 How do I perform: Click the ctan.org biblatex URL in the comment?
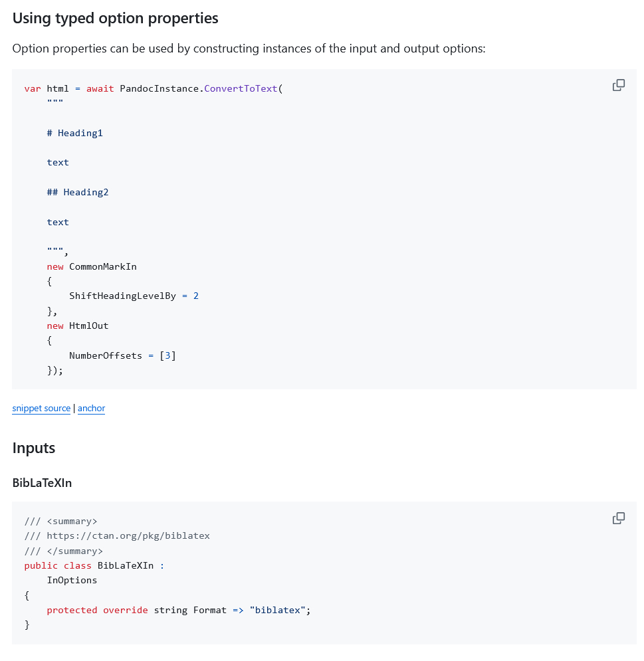(128, 535)
